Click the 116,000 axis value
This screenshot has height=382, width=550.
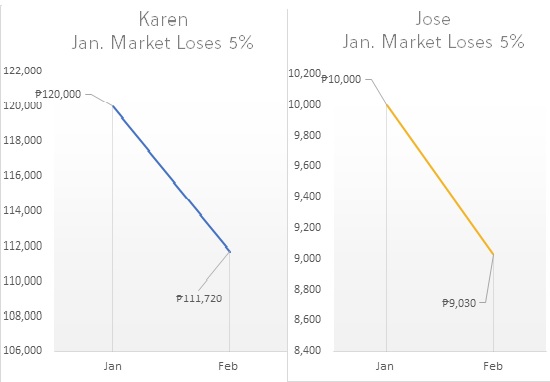tap(22, 175)
